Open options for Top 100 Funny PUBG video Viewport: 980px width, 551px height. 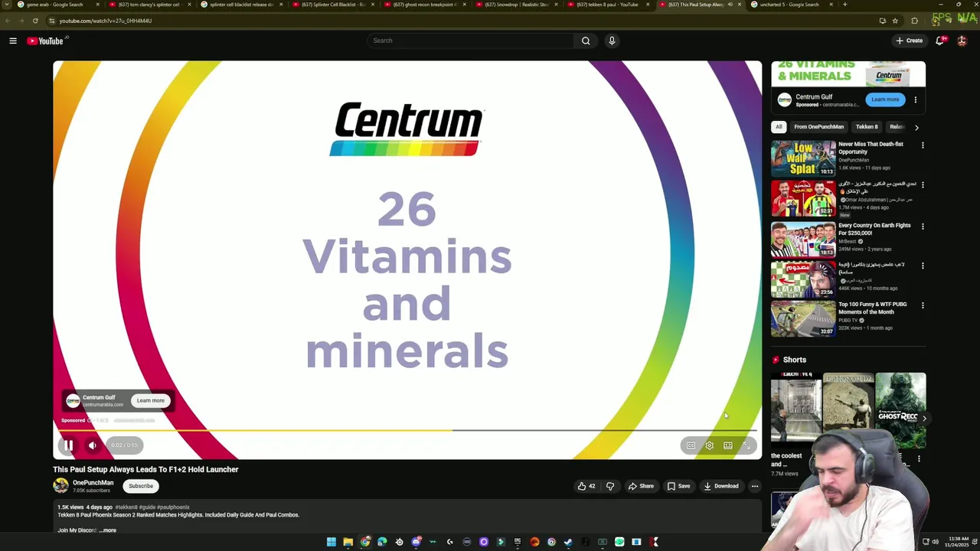tap(923, 305)
